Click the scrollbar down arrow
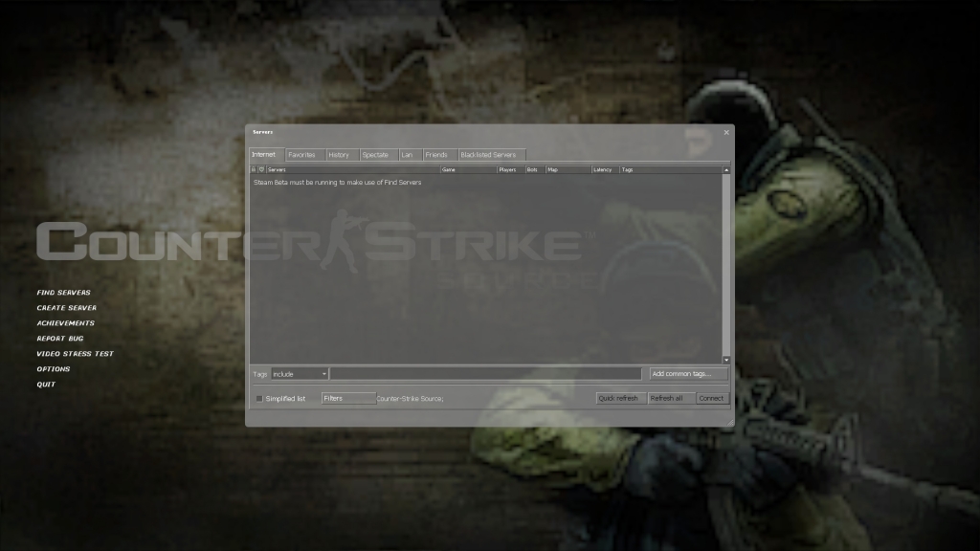980x551 pixels. [x=726, y=360]
